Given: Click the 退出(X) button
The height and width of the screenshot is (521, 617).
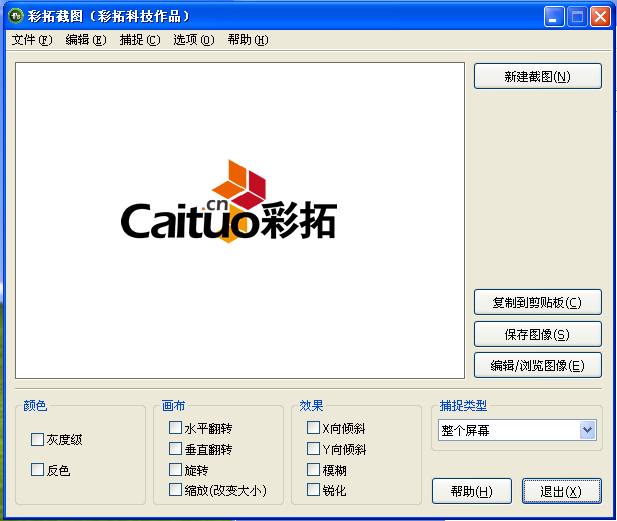Looking at the screenshot, I should 562,491.
